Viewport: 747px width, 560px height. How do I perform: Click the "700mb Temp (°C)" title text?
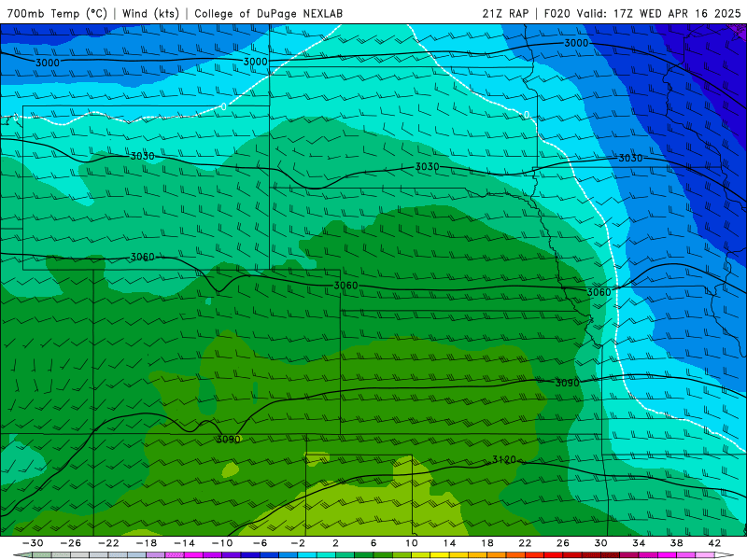[57, 13]
